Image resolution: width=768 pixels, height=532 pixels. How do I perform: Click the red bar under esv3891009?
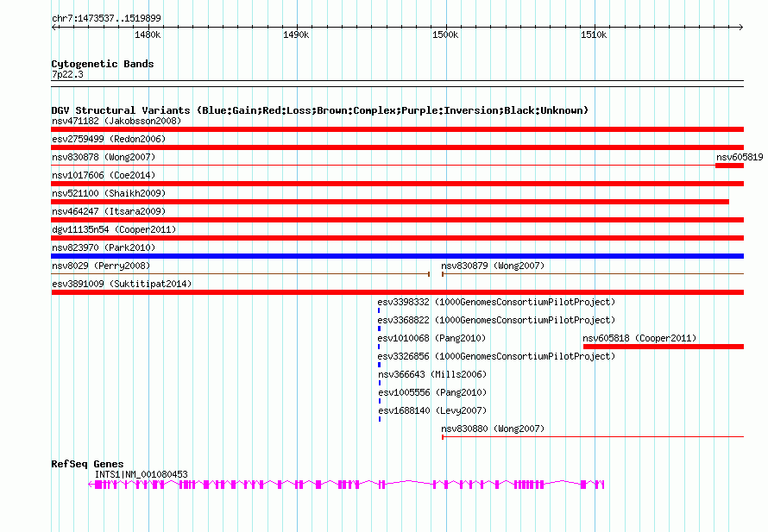coord(397,292)
